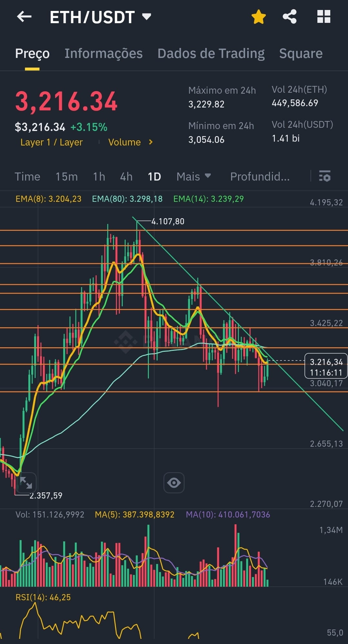The image size is (348, 644).
Task: Open the Square tab
Action: coord(301,53)
